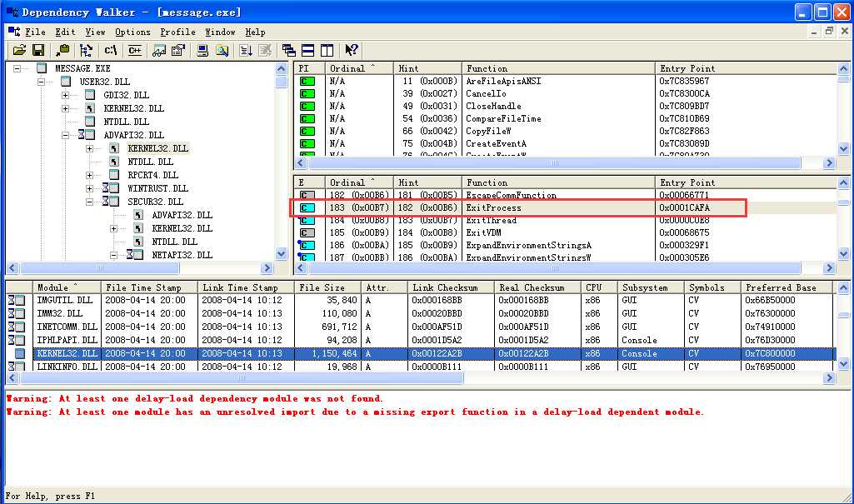Screen dimensions: 854x504
Task: Sort modules by File Time Stamp column
Action: pos(149,287)
